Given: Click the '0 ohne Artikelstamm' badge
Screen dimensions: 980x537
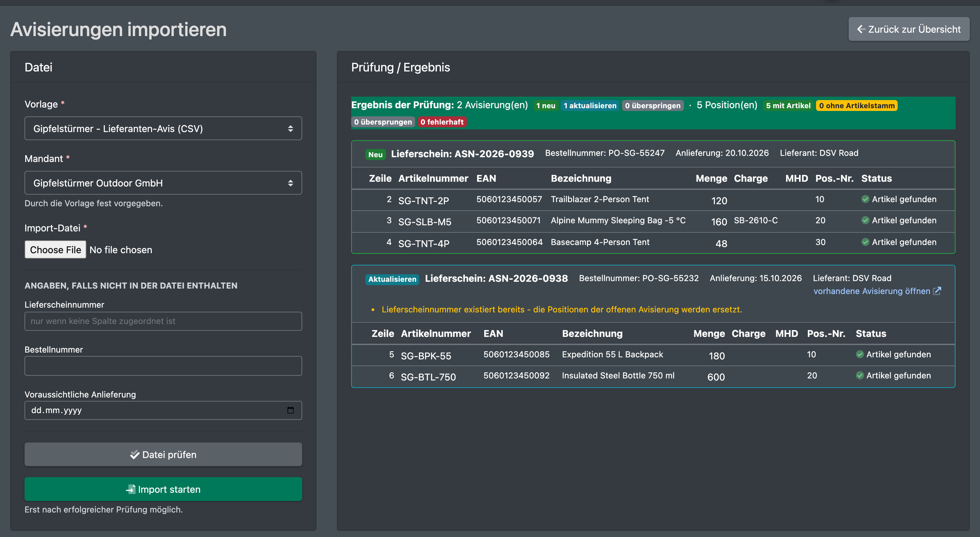Looking at the screenshot, I should (x=857, y=106).
